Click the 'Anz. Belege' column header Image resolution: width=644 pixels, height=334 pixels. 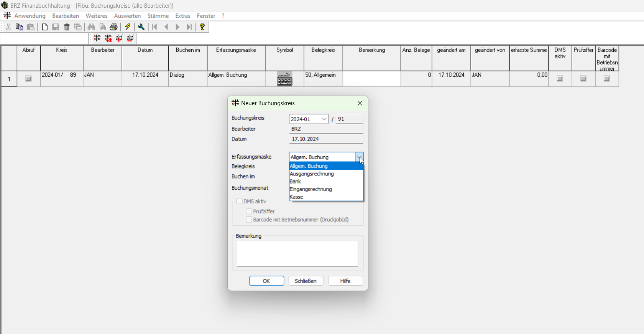416,58
